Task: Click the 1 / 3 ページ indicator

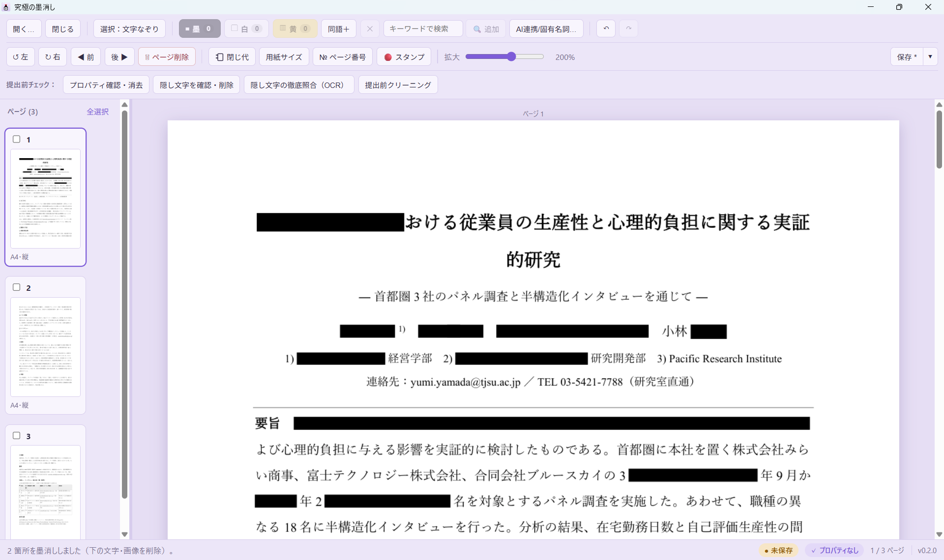Action: click(887, 551)
